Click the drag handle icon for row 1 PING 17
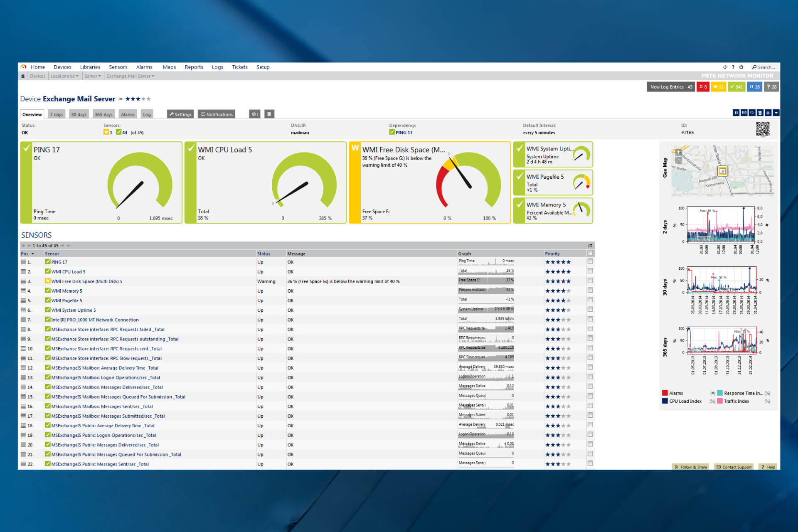Image resolution: width=798 pixels, height=532 pixels. (24, 262)
